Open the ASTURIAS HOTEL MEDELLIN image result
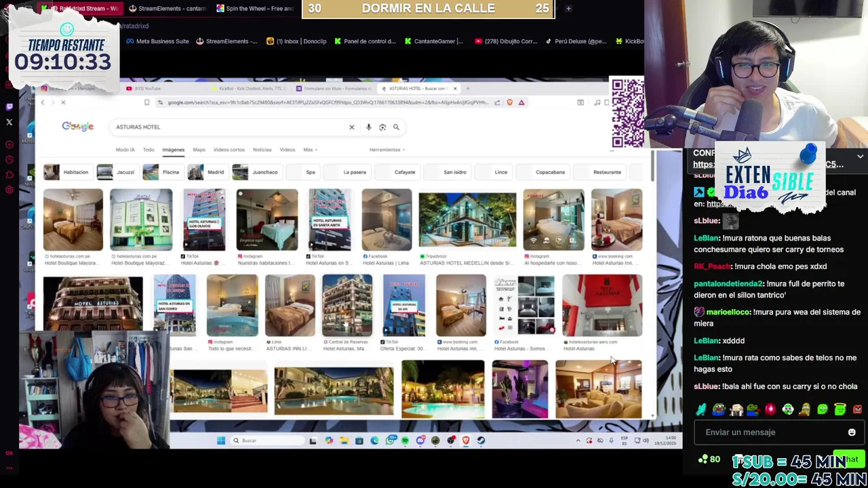Screen dimensions: 868x488 [467, 220]
